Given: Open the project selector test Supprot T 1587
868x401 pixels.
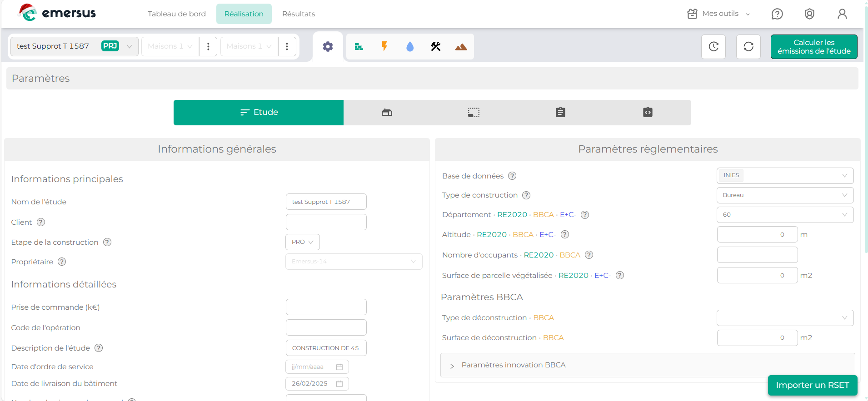Looking at the screenshot, I should (x=75, y=46).
